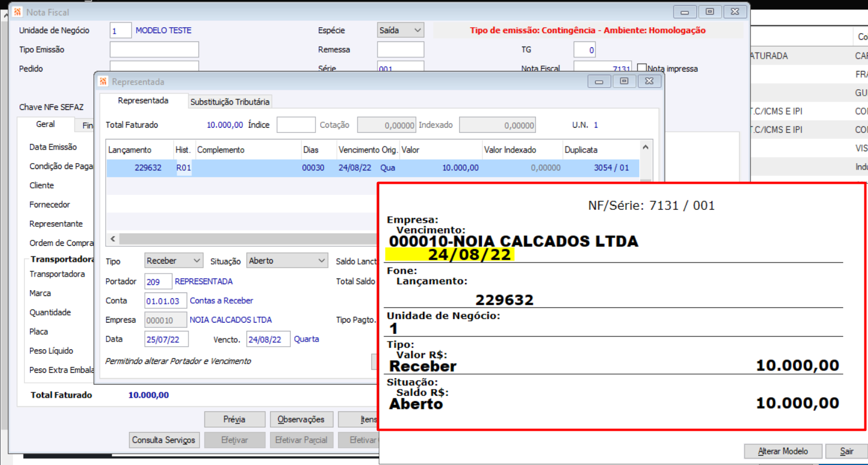Click the REPRESENTADA text beside Portador
The width and height of the screenshot is (868, 465).
coord(204,281)
